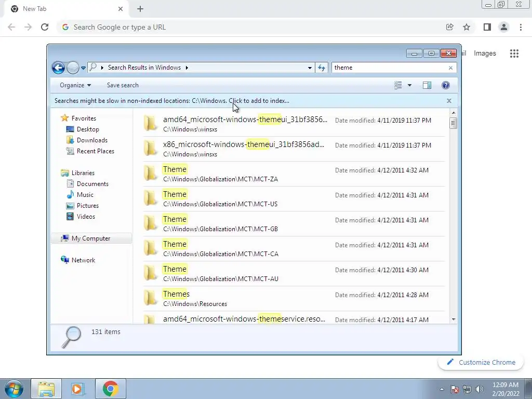Open the Windows Start menu
The image size is (532, 399).
(14, 389)
